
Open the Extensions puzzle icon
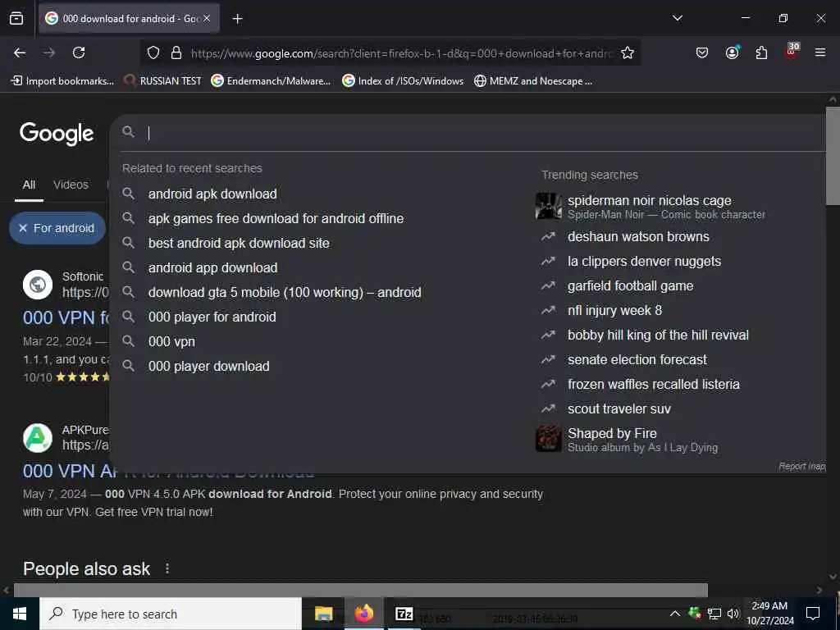761,52
